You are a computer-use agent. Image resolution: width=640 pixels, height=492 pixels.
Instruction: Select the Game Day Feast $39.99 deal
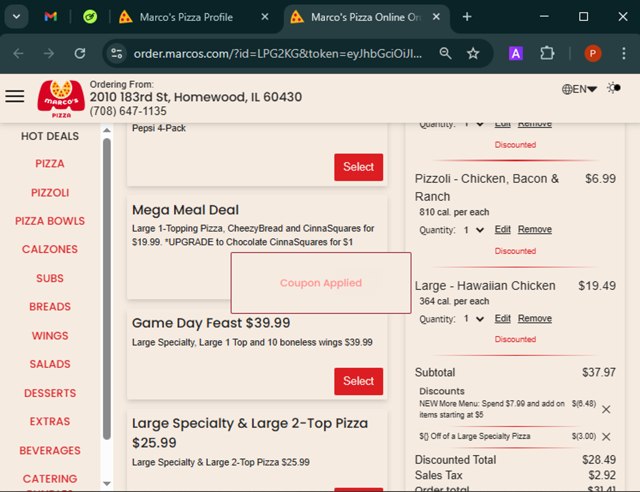[358, 381]
